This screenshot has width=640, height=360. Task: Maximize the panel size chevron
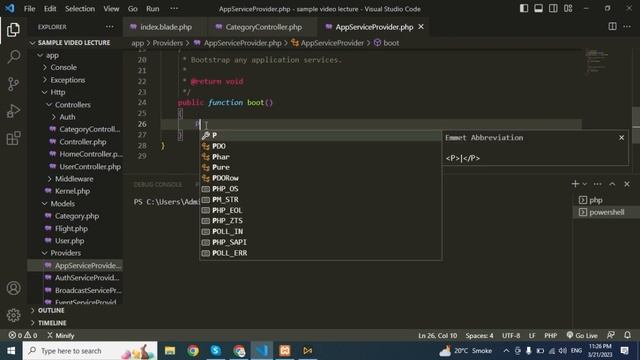(x=612, y=184)
